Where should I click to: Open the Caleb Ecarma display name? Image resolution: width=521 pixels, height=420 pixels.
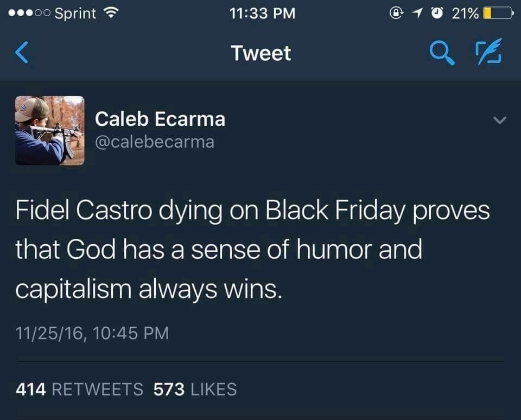160,119
